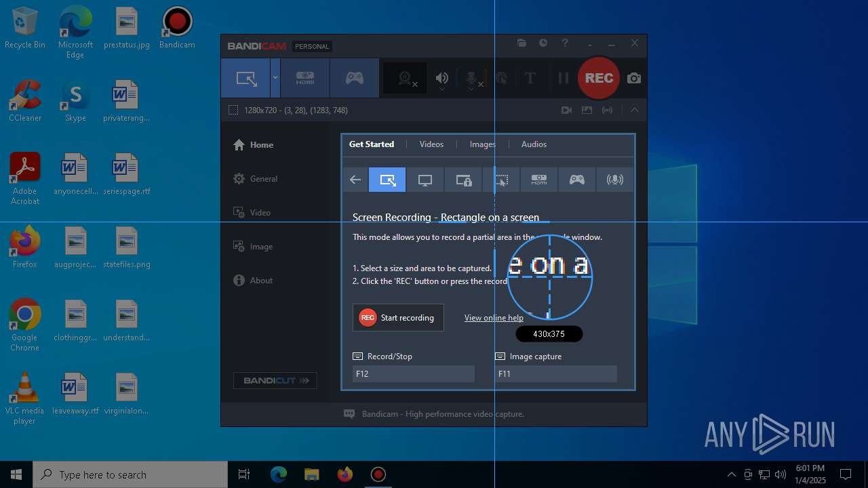Switch to Videos tab
The image size is (868, 488).
tap(431, 144)
